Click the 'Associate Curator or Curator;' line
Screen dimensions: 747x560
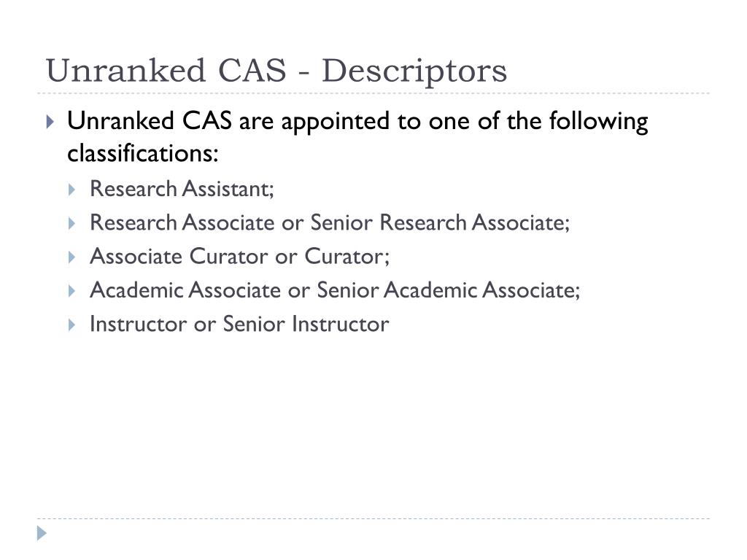[239, 257]
